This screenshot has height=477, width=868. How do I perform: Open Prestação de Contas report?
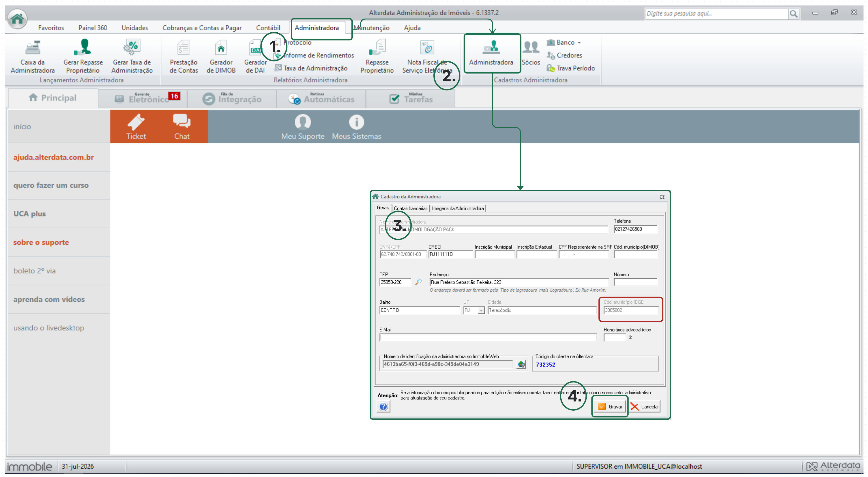click(184, 57)
